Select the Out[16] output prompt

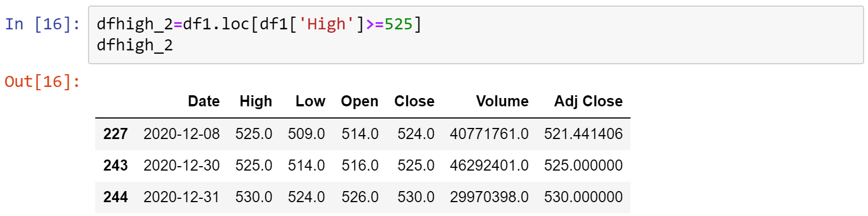pyautogui.click(x=43, y=82)
